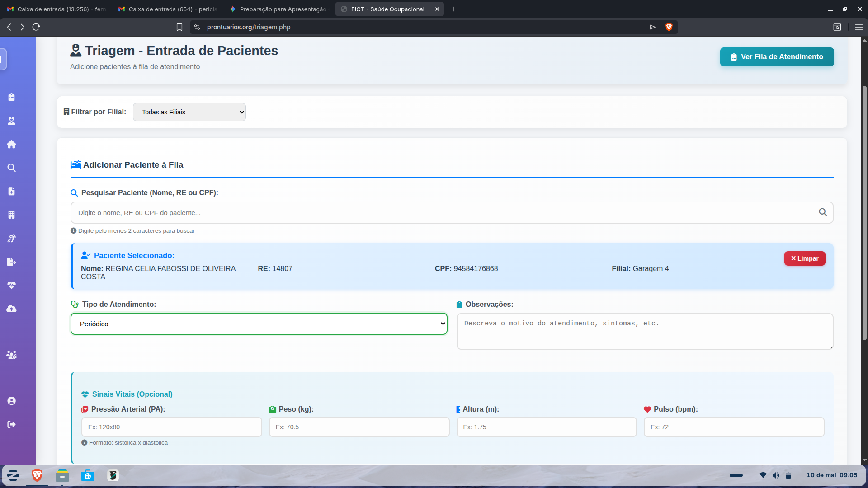The height and width of the screenshot is (488, 868).
Task: Expand the Tipo de Atendimento dropdown
Action: click(x=259, y=324)
